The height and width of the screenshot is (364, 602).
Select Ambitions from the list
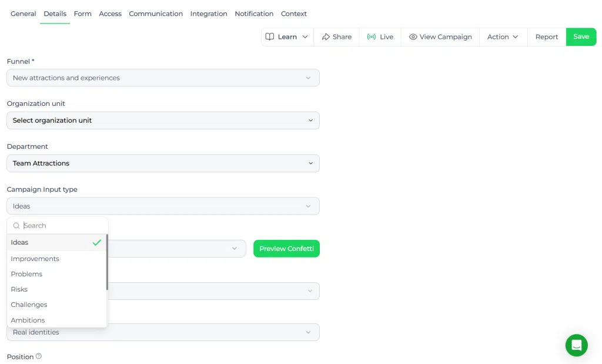56,320
